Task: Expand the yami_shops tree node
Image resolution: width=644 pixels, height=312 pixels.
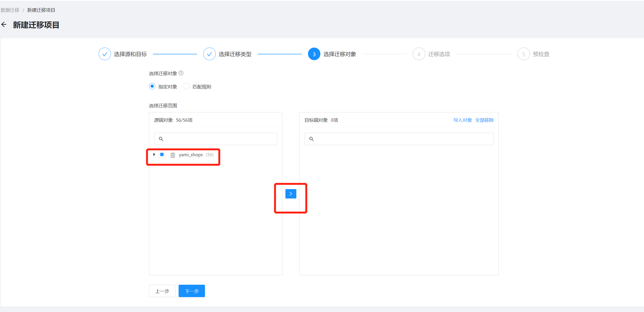Action: coord(154,155)
